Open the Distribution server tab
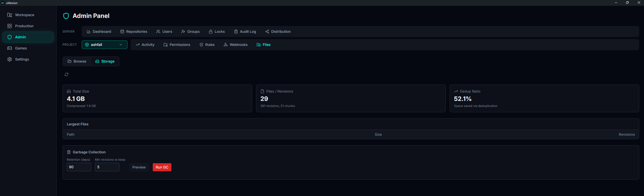Screen dimensions: 644x196 (278, 32)
